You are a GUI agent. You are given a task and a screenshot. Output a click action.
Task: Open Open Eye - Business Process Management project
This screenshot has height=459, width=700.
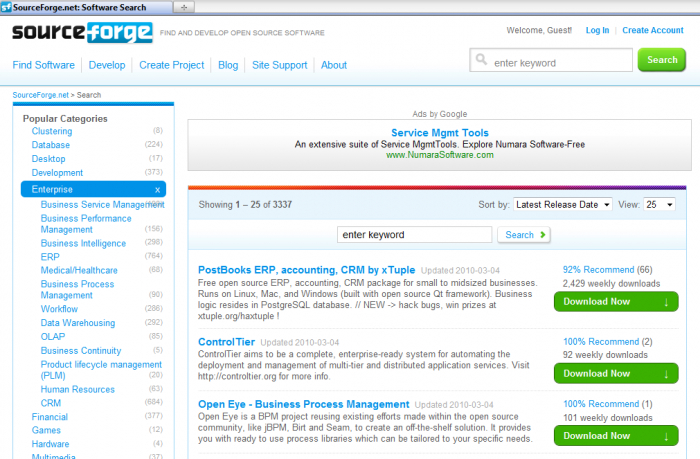pos(304,405)
